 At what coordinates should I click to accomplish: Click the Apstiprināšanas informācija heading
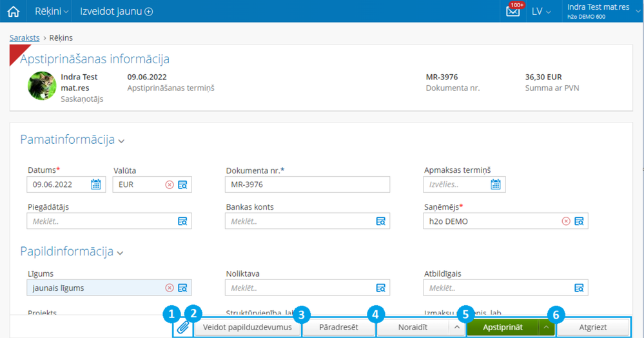click(95, 59)
